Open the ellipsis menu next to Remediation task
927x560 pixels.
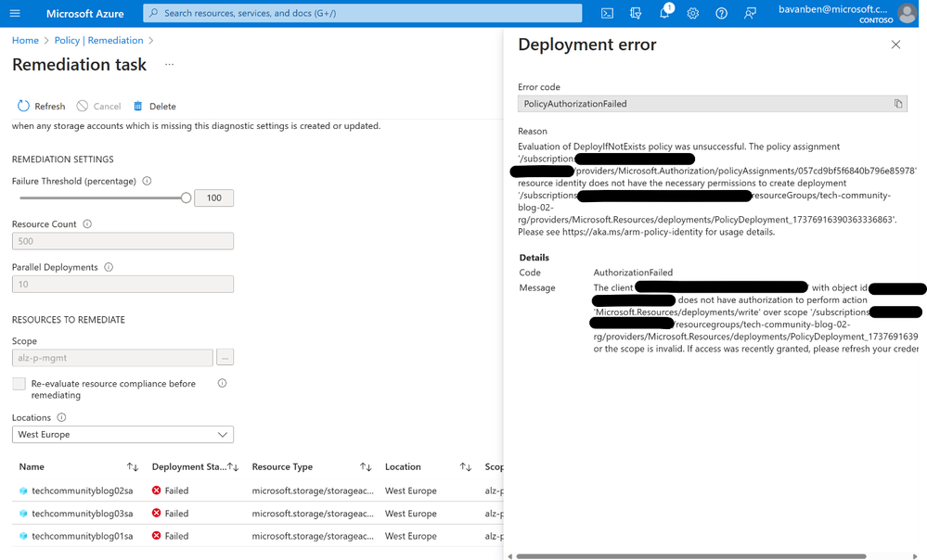coord(169,64)
